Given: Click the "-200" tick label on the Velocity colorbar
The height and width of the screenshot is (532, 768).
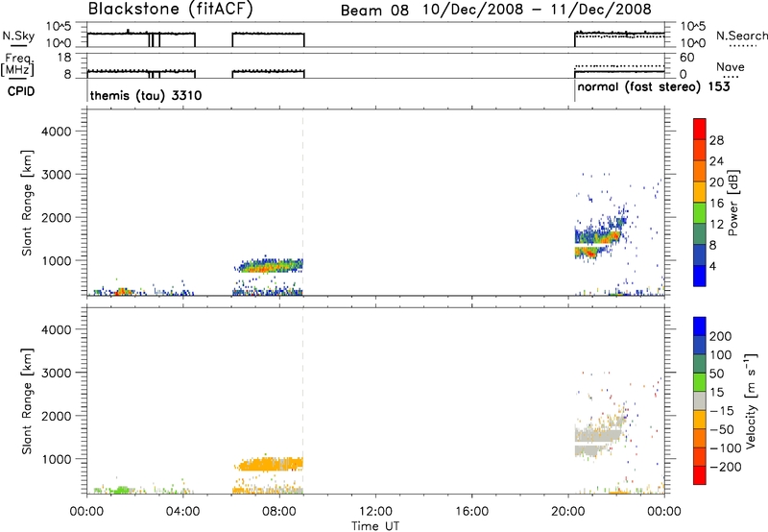Looking at the screenshot, I should click(x=726, y=467).
